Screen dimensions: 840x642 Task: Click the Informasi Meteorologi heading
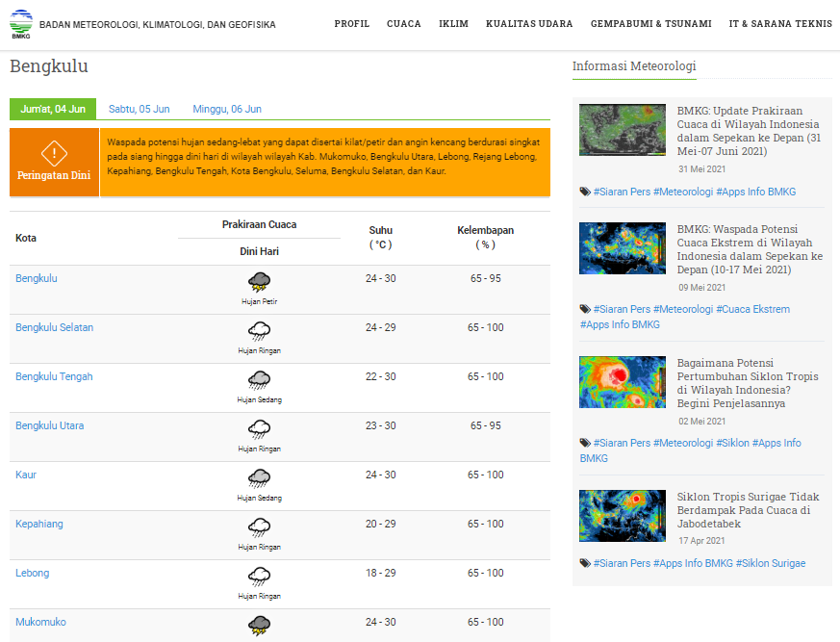(634, 65)
